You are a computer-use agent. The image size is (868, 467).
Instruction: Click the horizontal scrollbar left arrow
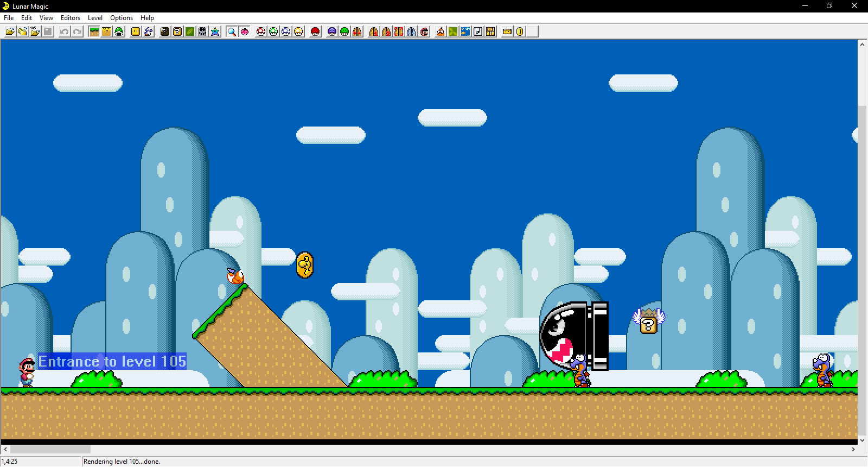(x=5, y=450)
